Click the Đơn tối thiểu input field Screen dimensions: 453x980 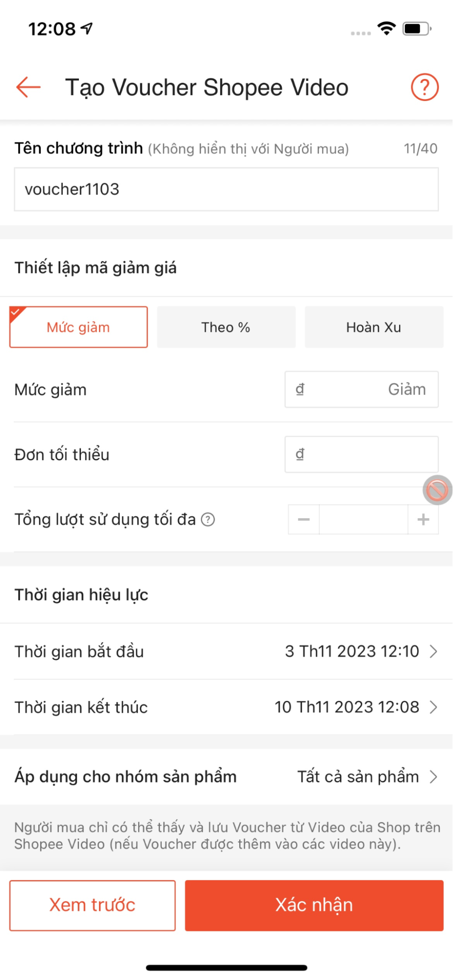click(x=362, y=454)
